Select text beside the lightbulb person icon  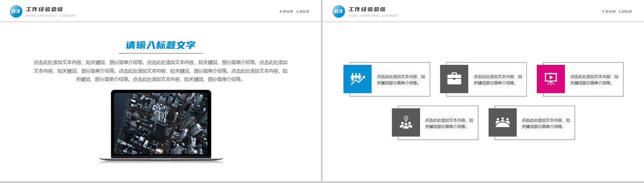449,124
